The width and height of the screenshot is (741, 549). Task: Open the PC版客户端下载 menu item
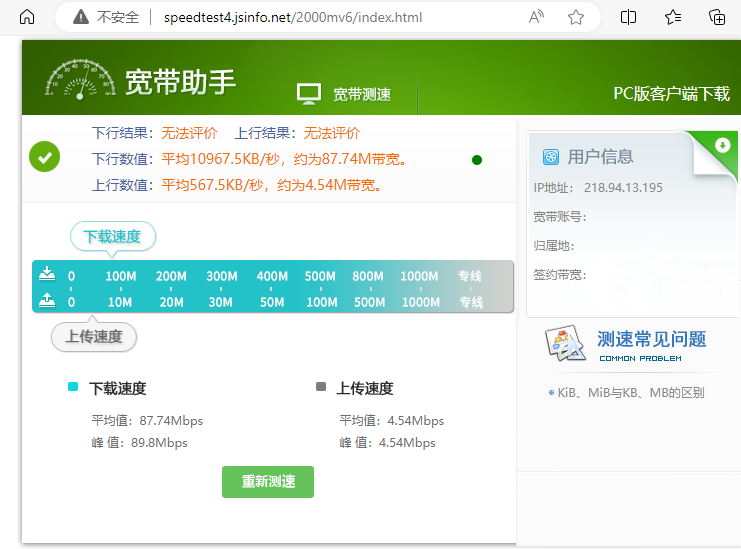pos(671,94)
